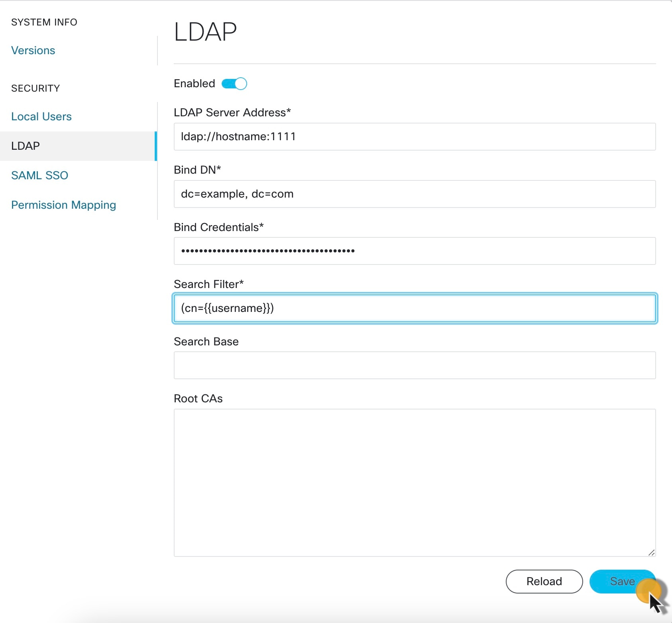Edit the LDAP Server Address field
This screenshot has width=672, height=623.
[x=415, y=137]
